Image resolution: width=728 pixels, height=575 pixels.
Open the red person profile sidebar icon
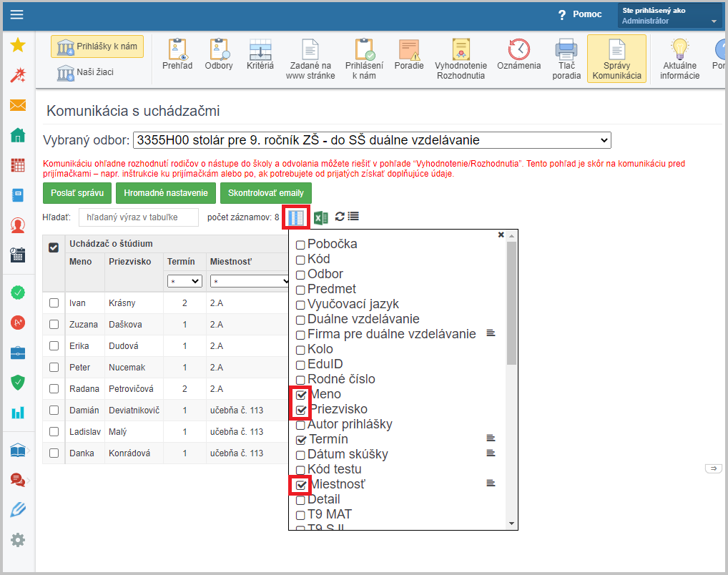point(18,225)
